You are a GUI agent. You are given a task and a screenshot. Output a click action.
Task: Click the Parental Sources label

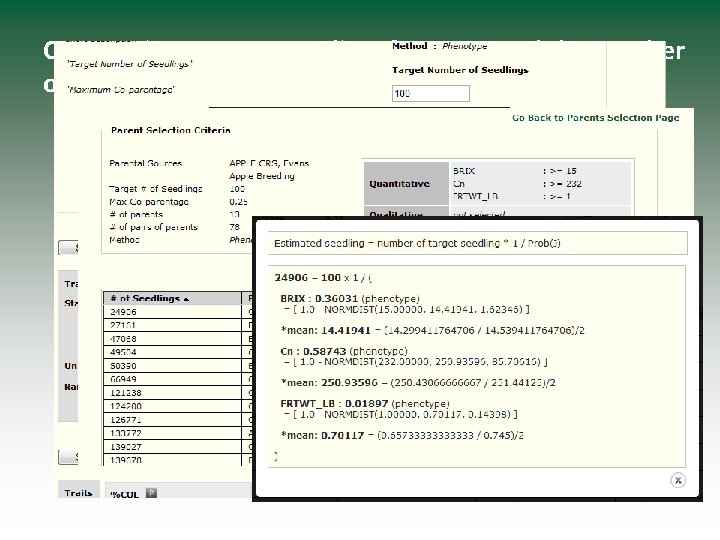146,163
